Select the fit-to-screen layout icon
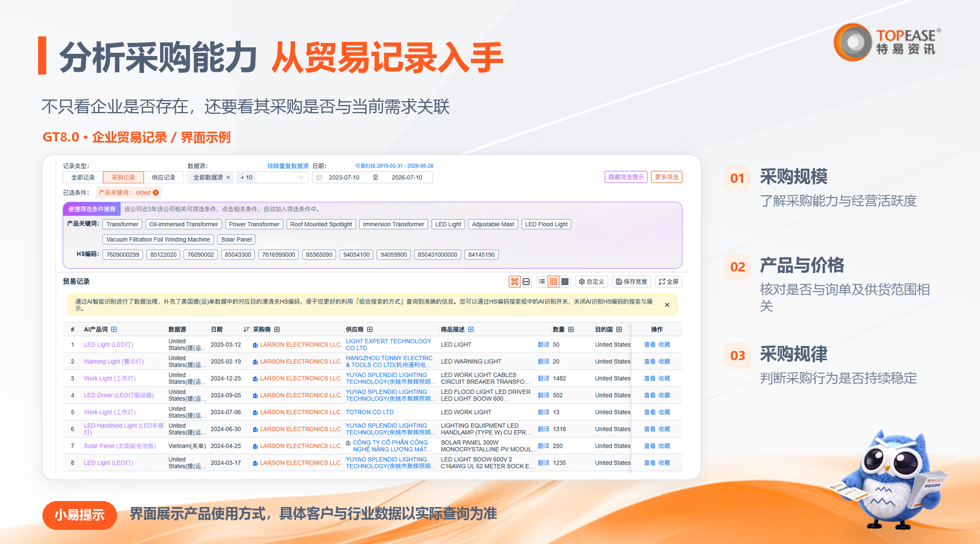This screenshot has height=544, width=980. [514, 281]
